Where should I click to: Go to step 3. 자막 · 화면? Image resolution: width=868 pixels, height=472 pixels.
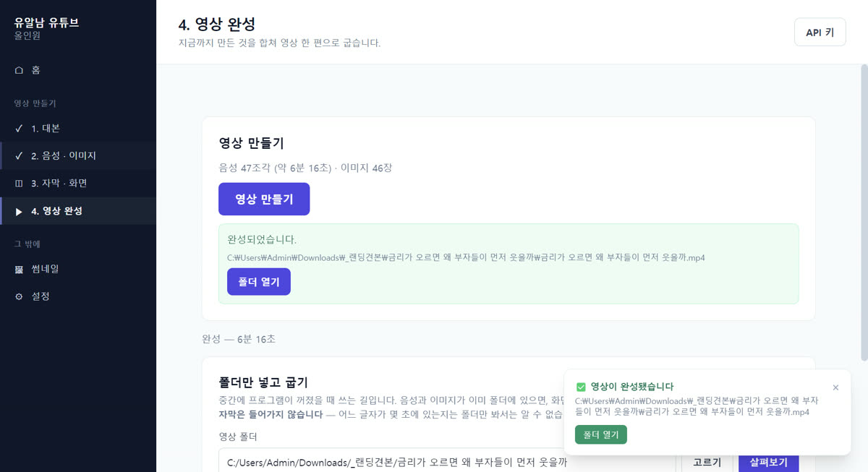[x=78, y=183]
